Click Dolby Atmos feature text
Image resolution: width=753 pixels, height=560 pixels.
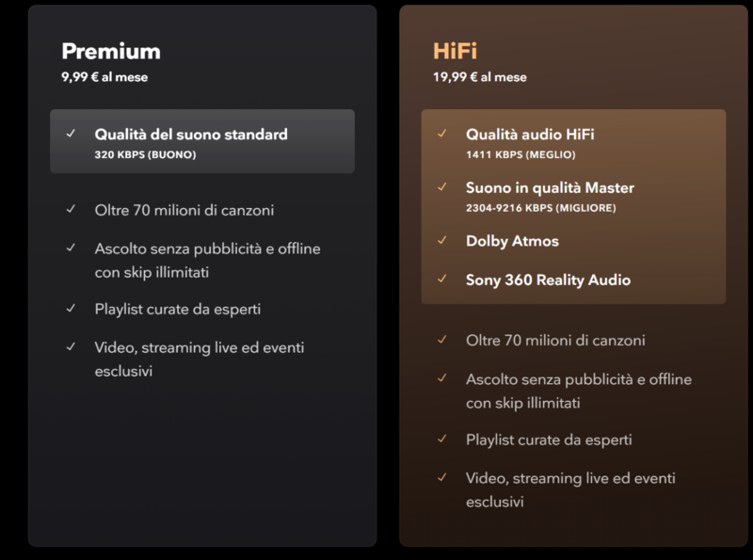coord(512,241)
